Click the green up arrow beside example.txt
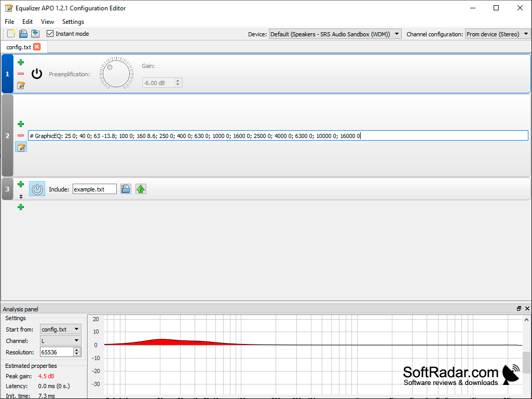Viewport: 532px width, 399px height. point(141,189)
